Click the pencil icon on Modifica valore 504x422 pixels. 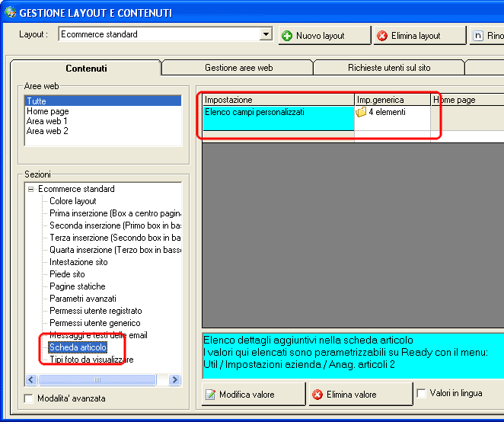pyautogui.click(x=211, y=395)
